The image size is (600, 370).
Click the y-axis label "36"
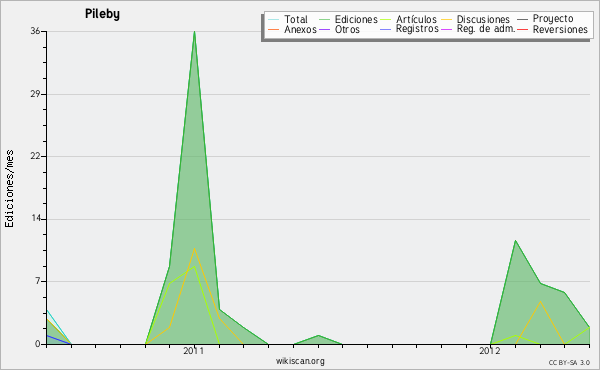pyautogui.click(x=35, y=31)
